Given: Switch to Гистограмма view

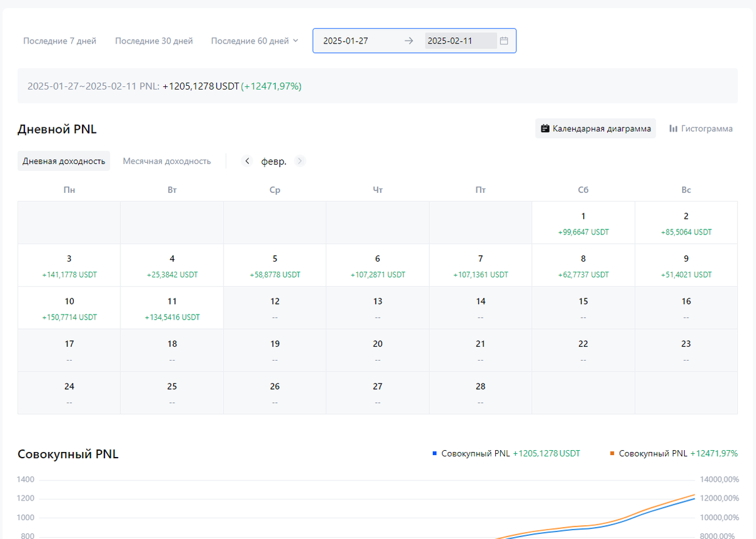Looking at the screenshot, I should click(701, 129).
